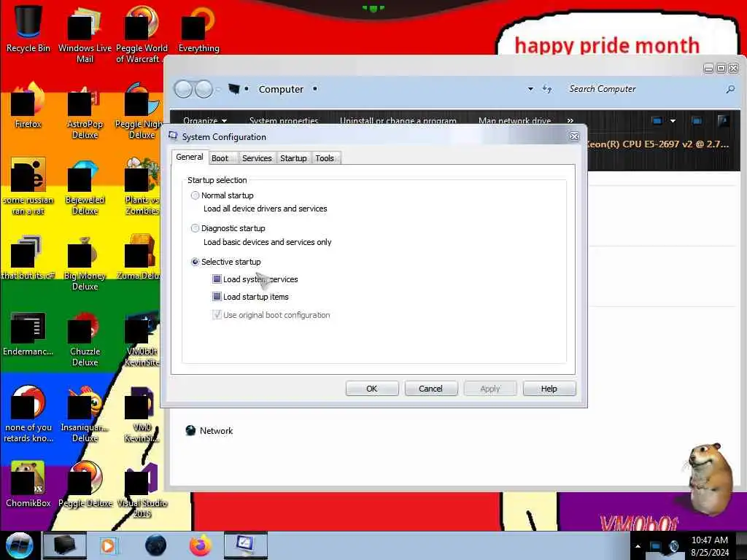Open the address bar history dropdown
Image resolution: width=747 pixels, height=560 pixels.
point(530,89)
